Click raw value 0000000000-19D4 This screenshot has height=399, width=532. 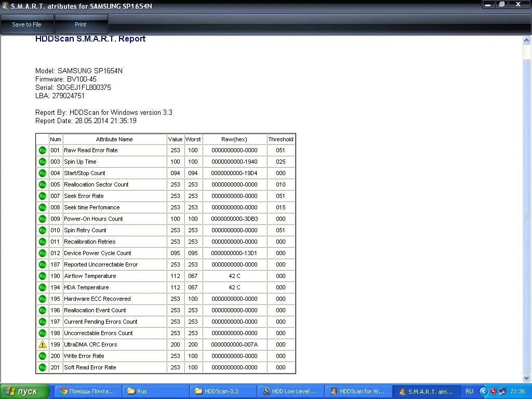pos(234,173)
